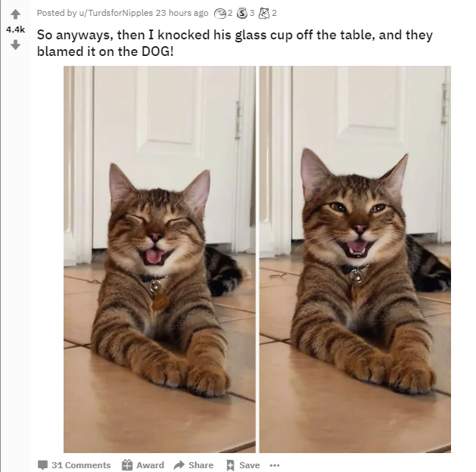Click the Share arrow icon
The image size is (476, 472).
[x=179, y=464]
